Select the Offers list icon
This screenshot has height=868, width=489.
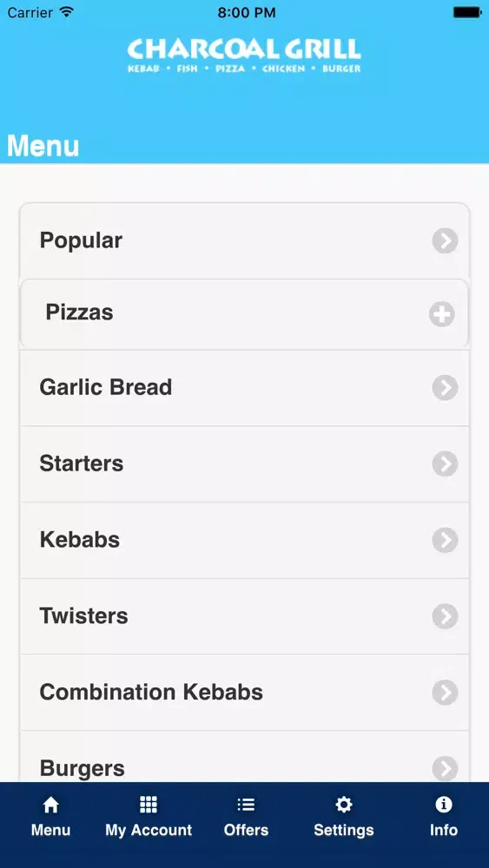[246, 805]
